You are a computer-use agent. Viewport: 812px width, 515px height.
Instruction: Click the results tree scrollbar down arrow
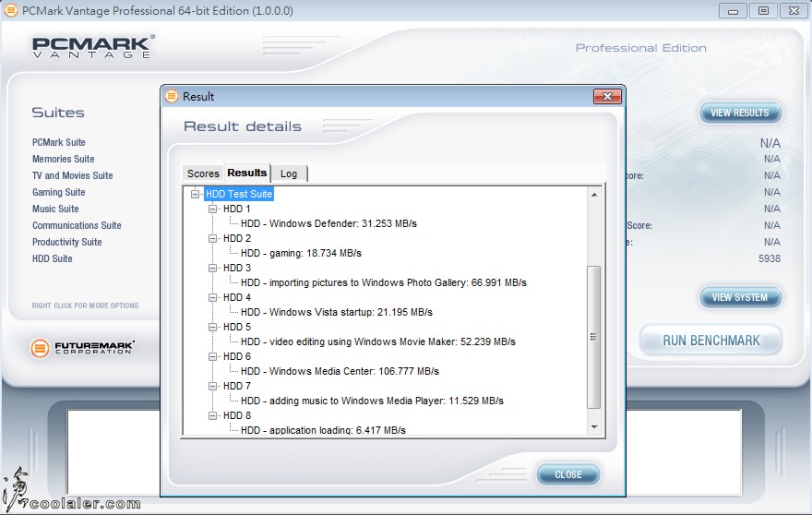pos(594,427)
